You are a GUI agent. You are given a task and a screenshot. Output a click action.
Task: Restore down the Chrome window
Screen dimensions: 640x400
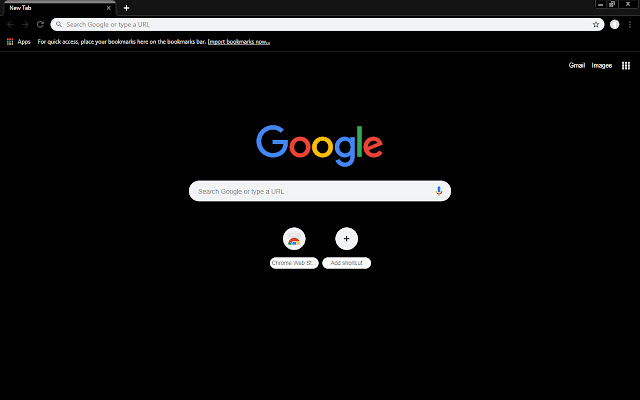pos(612,4)
